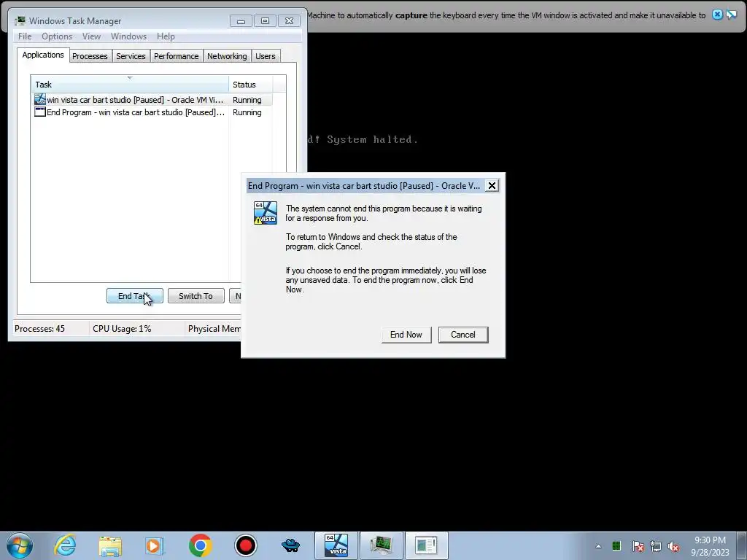Click the muted volume tray icon

673,546
